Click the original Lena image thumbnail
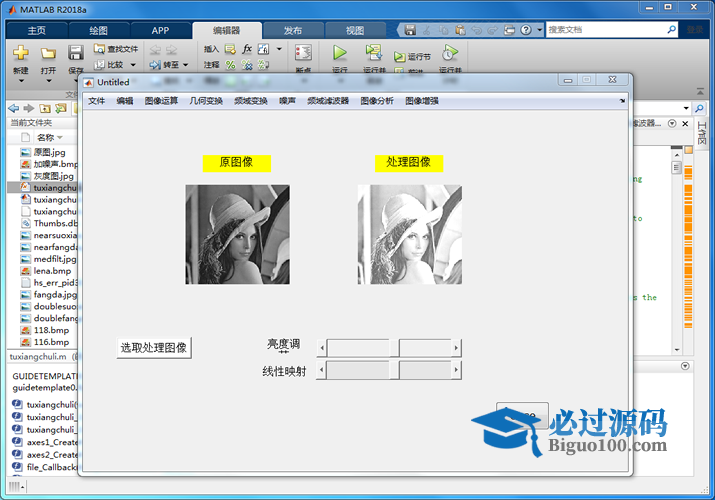Viewport: 715px width, 500px height. pyautogui.click(x=237, y=234)
